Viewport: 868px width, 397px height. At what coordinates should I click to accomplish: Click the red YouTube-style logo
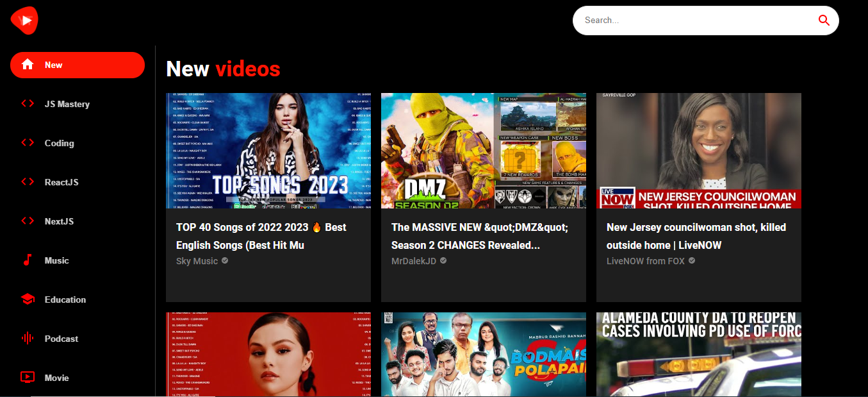pos(24,20)
